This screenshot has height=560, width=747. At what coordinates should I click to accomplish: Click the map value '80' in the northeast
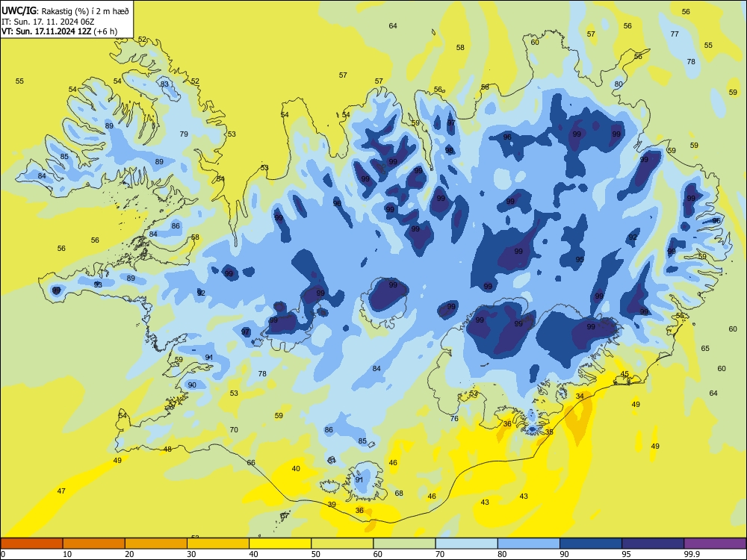pyautogui.click(x=619, y=84)
